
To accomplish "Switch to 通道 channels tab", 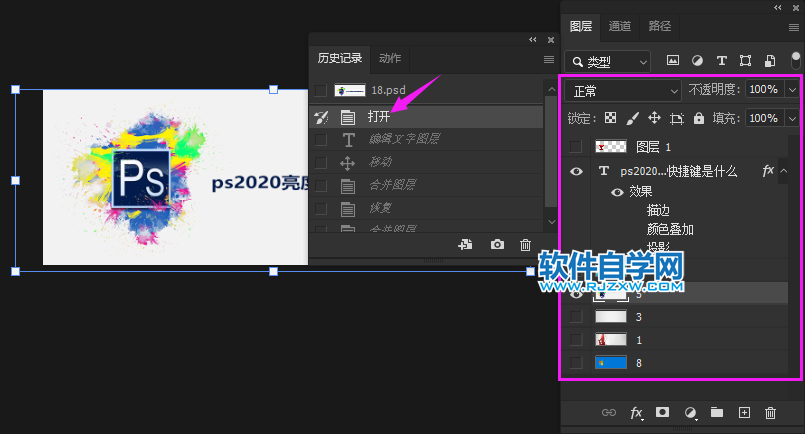I will [x=620, y=26].
